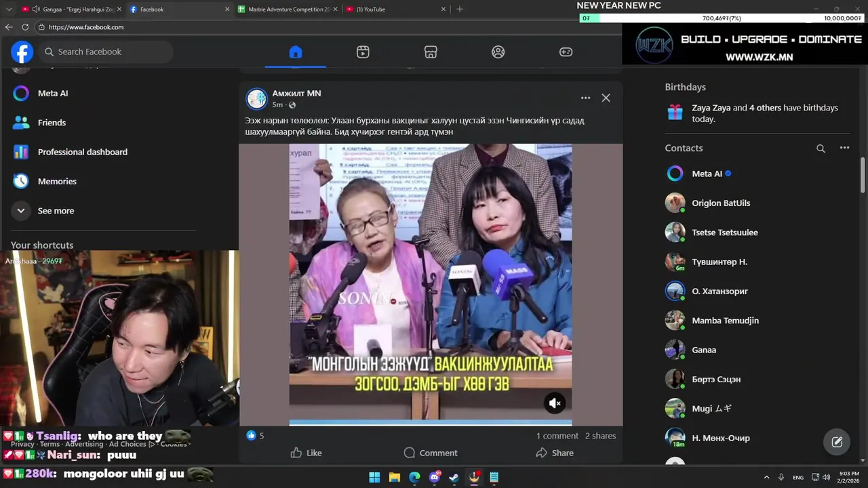The width and height of the screenshot is (868, 488).
Task: Select the Facebook browser tab
Action: (x=179, y=9)
